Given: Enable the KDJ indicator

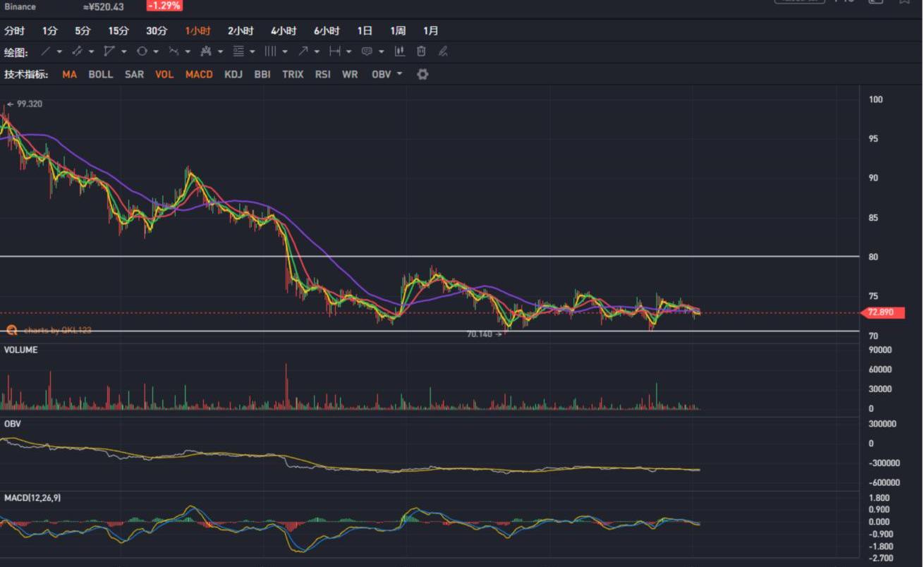Looking at the screenshot, I should click(x=233, y=74).
